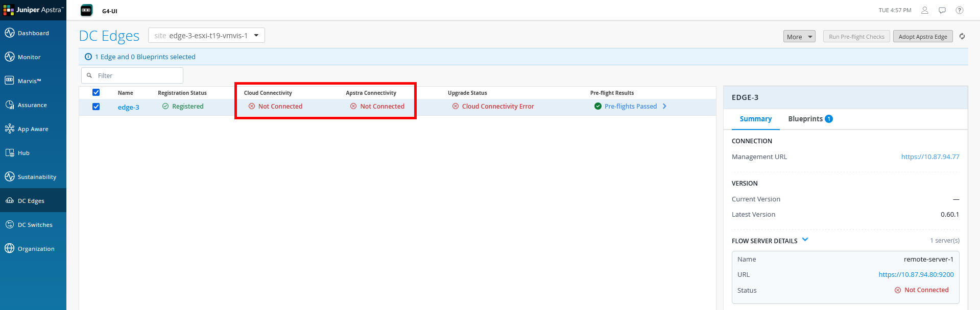Open the user account icon

[924, 10]
